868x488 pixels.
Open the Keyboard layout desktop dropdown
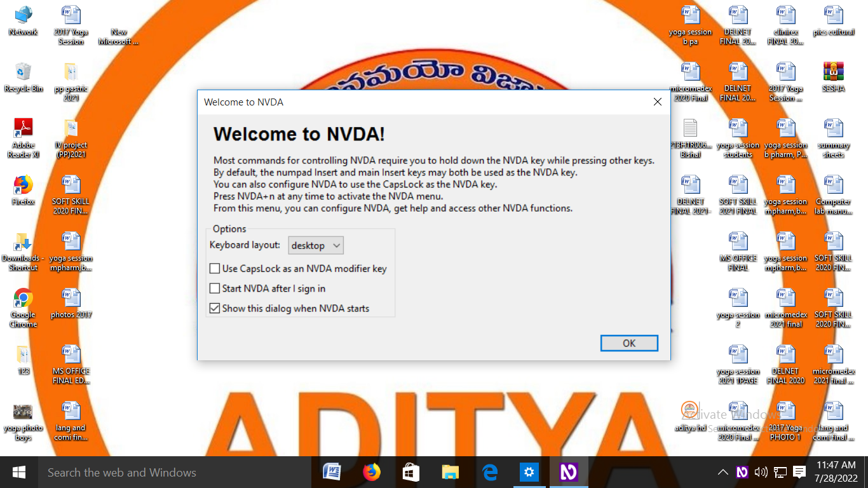(x=316, y=245)
